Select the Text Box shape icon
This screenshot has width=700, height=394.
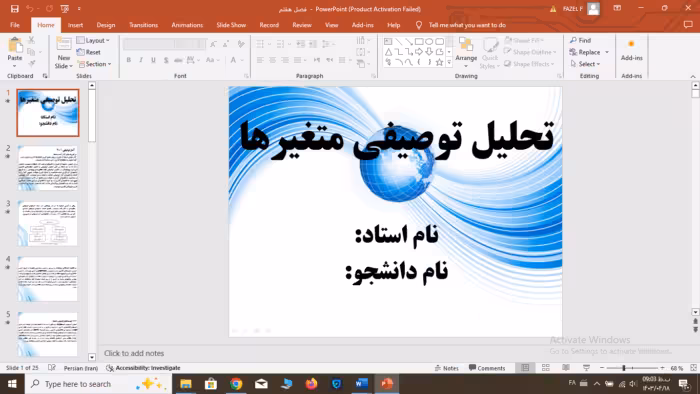(388, 41)
